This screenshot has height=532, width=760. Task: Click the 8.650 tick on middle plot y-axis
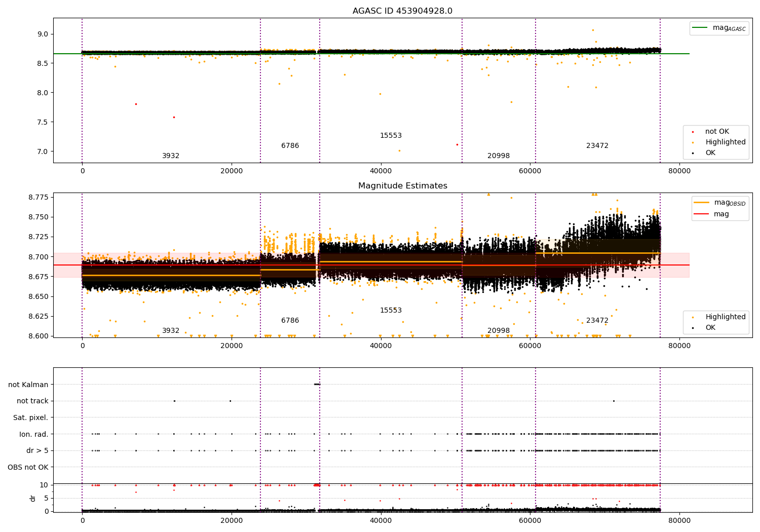tap(39, 296)
